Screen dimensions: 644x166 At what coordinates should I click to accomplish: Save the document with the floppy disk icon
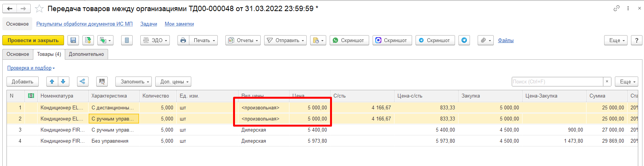74,40
